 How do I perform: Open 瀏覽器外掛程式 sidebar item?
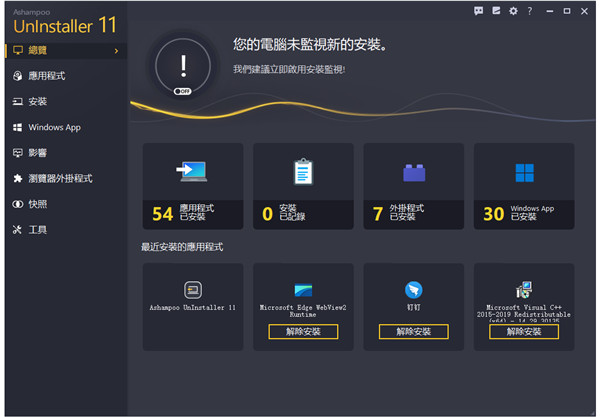[x=66, y=178]
